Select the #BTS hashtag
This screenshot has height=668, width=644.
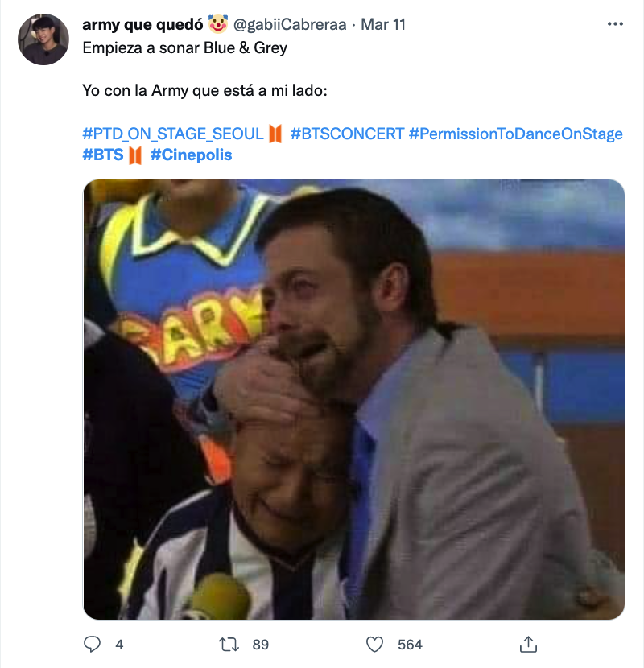tap(103, 155)
